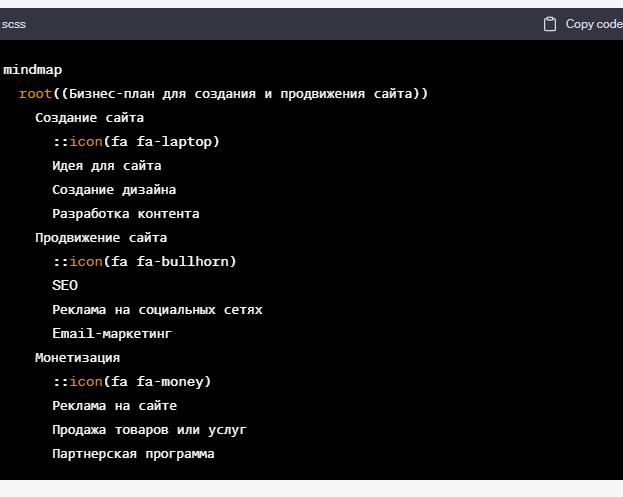Click the ::icon(fa fa-bullhorn) line
Viewport: 623px width, 497px height.
pyautogui.click(x=145, y=262)
